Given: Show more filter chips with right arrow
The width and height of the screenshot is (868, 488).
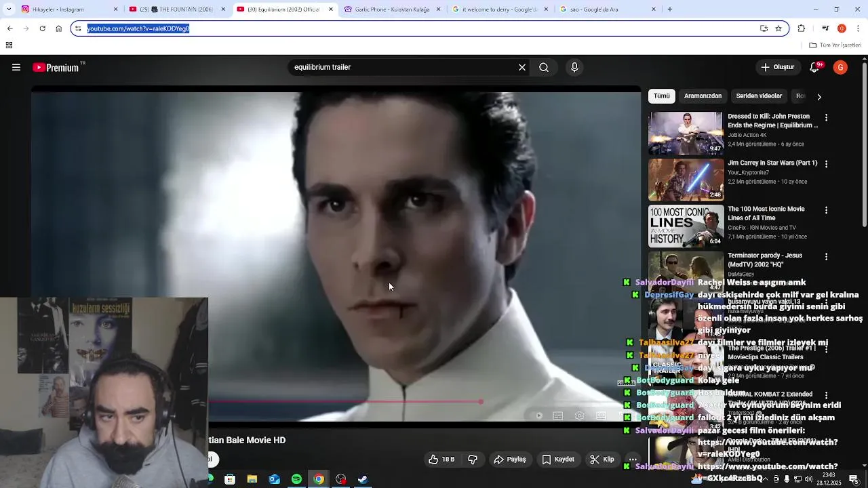Looking at the screenshot, I should click(x=819, y=96).
